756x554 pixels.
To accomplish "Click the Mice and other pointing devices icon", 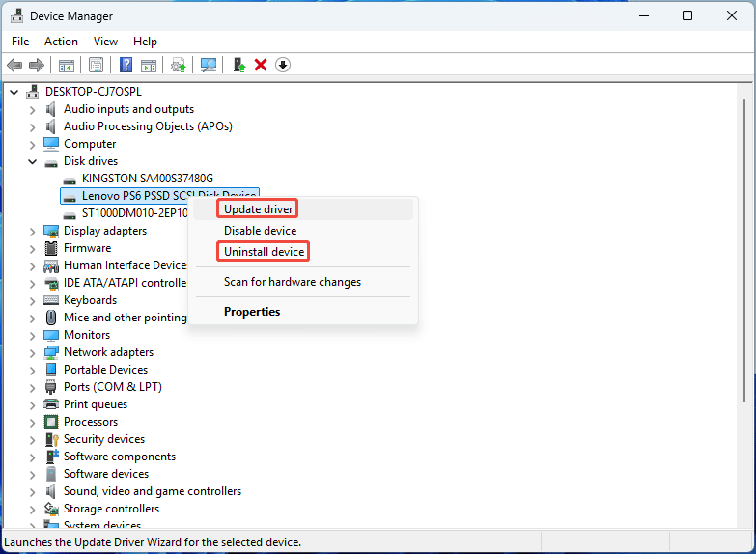I will point(51,318).
